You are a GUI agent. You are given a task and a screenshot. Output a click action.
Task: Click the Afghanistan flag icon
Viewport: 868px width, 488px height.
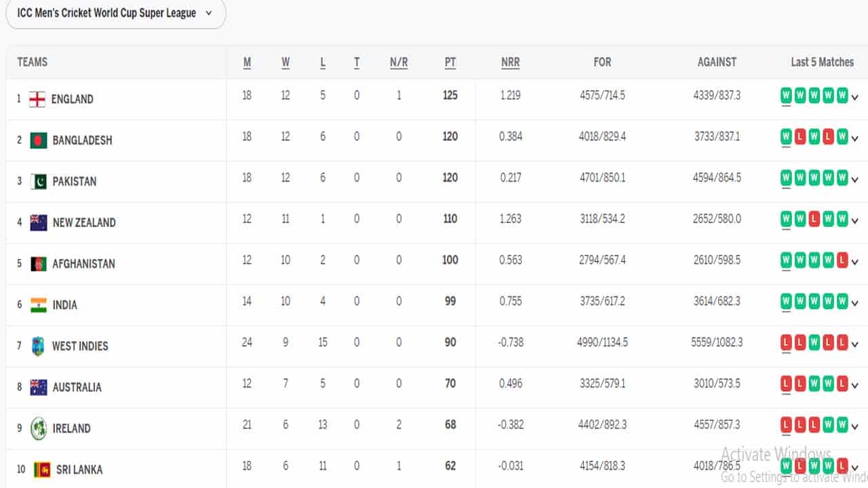click(x=39, y=264)
